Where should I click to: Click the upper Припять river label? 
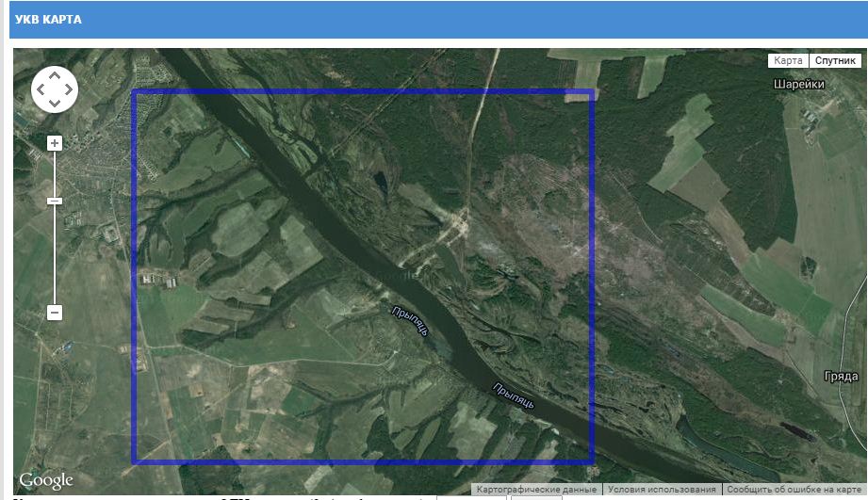(411, 321)
